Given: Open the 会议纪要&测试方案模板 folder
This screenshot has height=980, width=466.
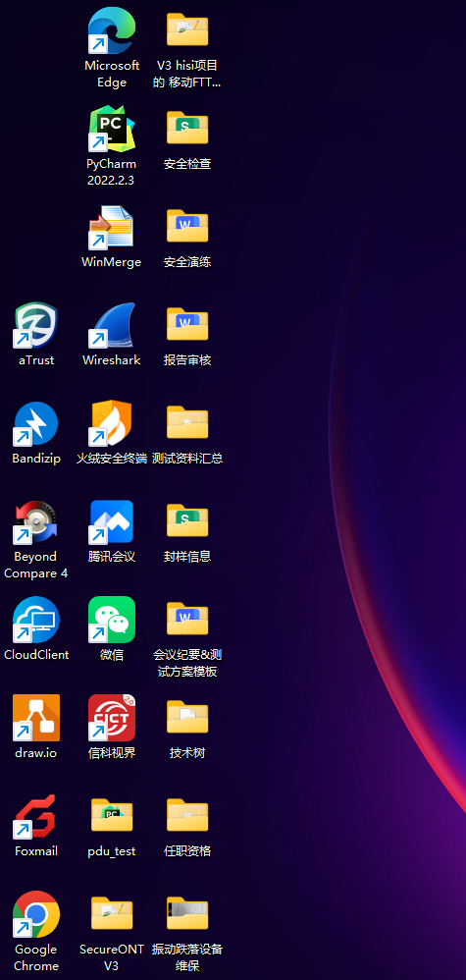Looking at the screenshot, I should click(187, 618).
